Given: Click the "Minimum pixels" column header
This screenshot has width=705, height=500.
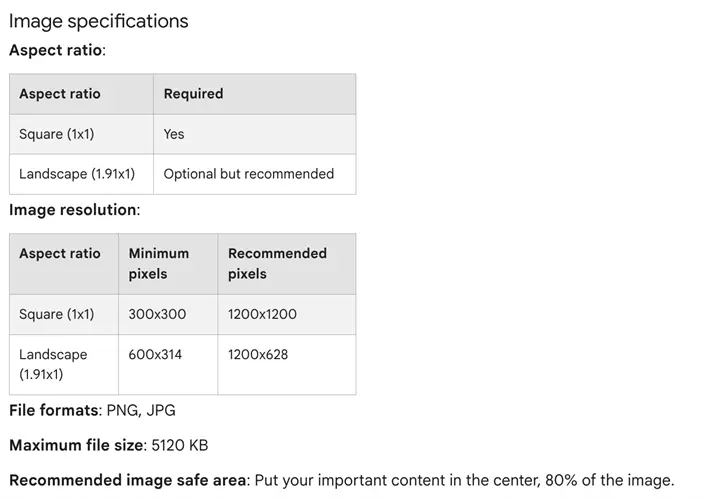Looking at the screenshot, I should tap(158, 264).
